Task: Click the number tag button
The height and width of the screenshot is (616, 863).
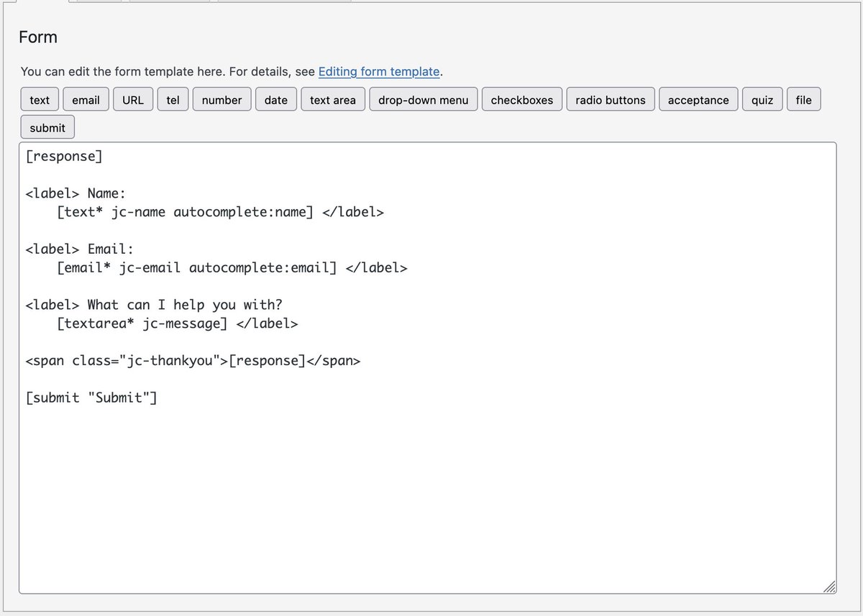Action: (x=222, y=100)
